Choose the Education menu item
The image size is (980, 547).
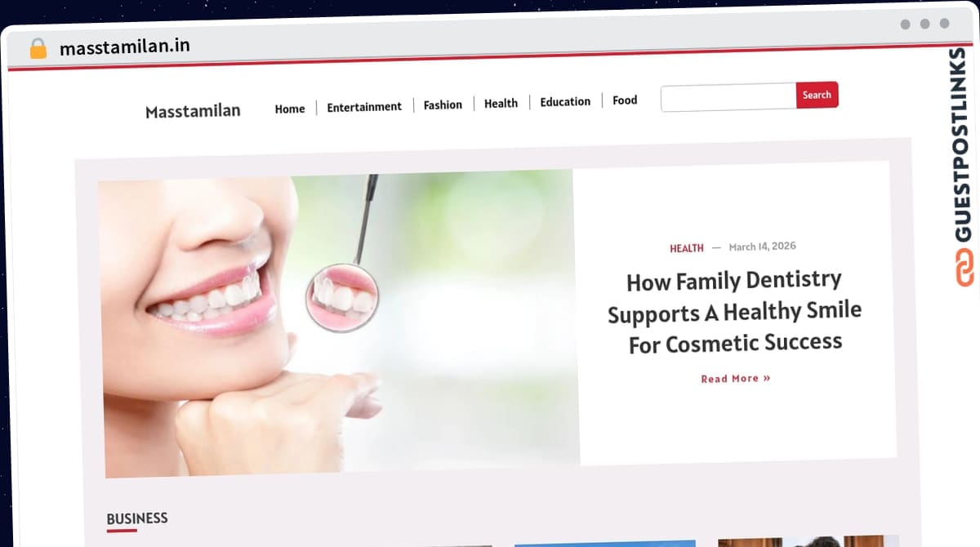[565, 101]
